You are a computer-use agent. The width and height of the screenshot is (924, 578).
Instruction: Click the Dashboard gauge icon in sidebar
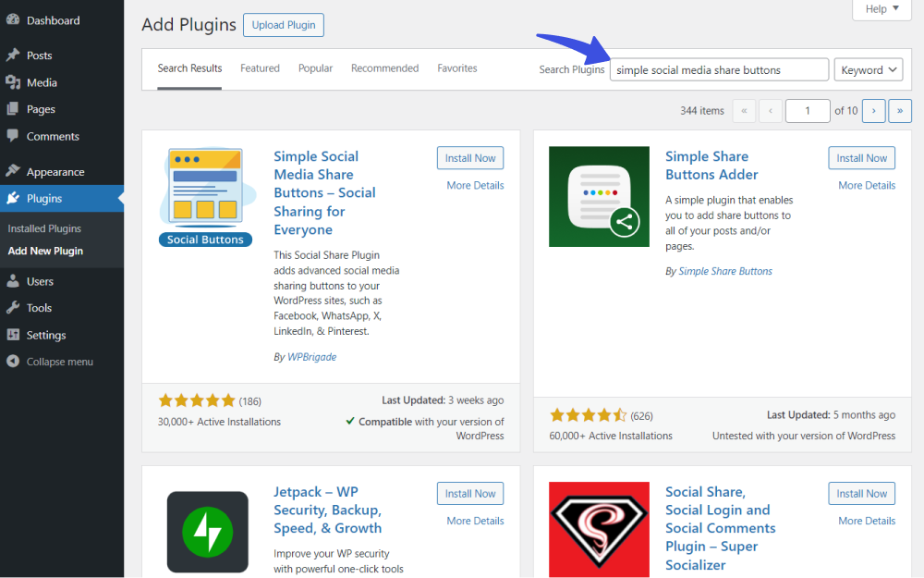[12, 19]
